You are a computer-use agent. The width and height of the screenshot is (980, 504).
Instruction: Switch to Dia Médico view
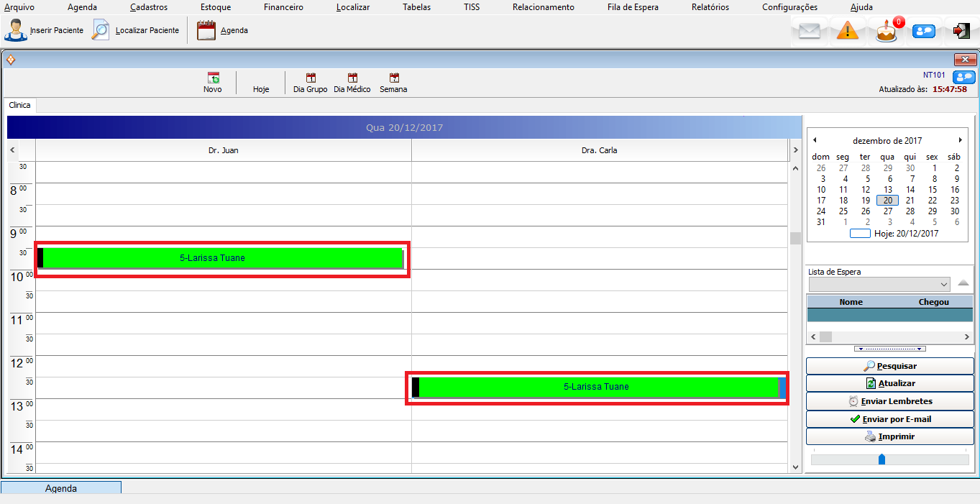click(352, 78)
